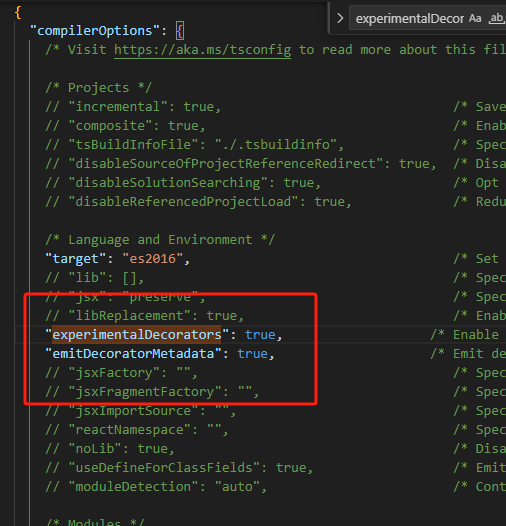
Task: Click the disableSourceOfProjectReferenceRedirect line
Action: click(241, 164)
